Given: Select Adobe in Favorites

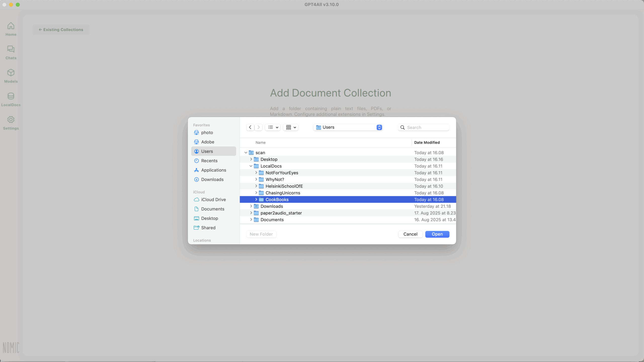Looking at the screenshot, I should pos(214,142).
